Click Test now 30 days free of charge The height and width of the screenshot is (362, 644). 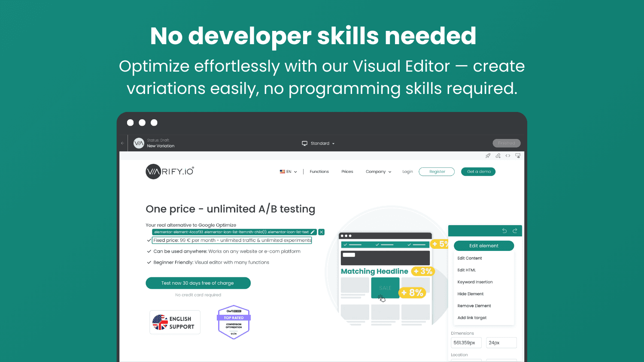[198, 283]
